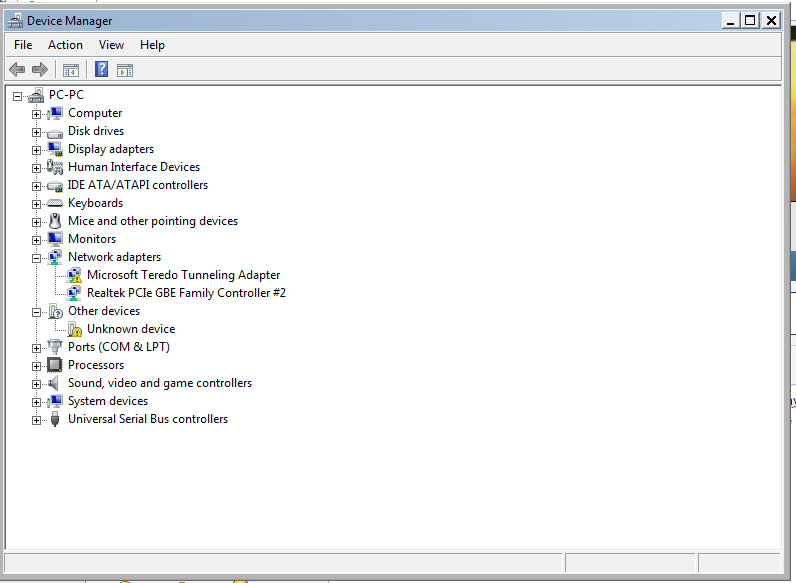The height and width of the screenshot is (583, 796).
Task: Expand the Display adapters node
Action: [x=36, y=150]
